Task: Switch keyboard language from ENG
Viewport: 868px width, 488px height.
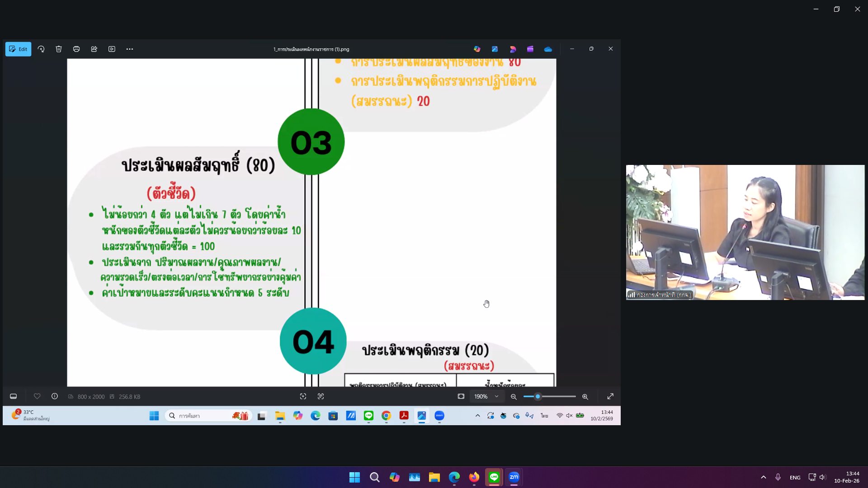Action: coord(794,477)
